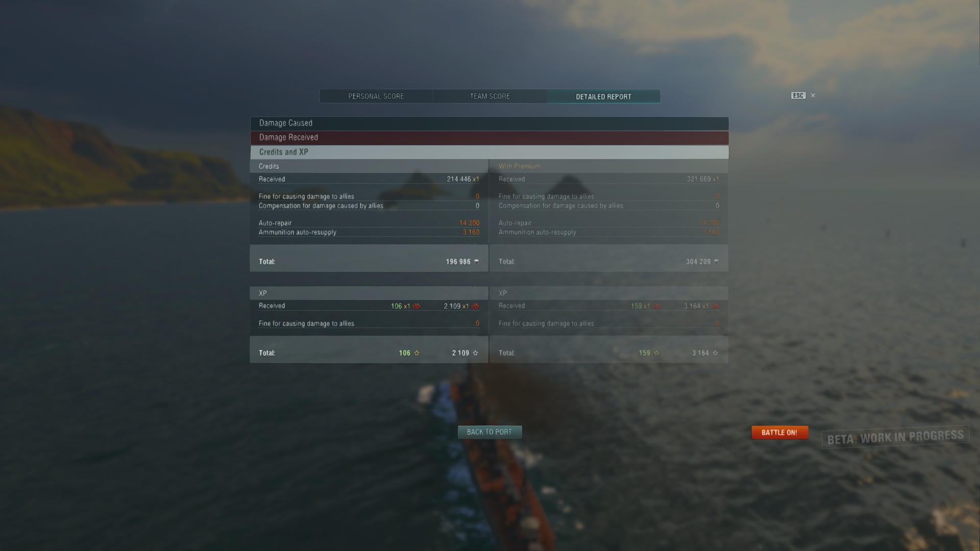Expand the Damage Caused section

489,123
